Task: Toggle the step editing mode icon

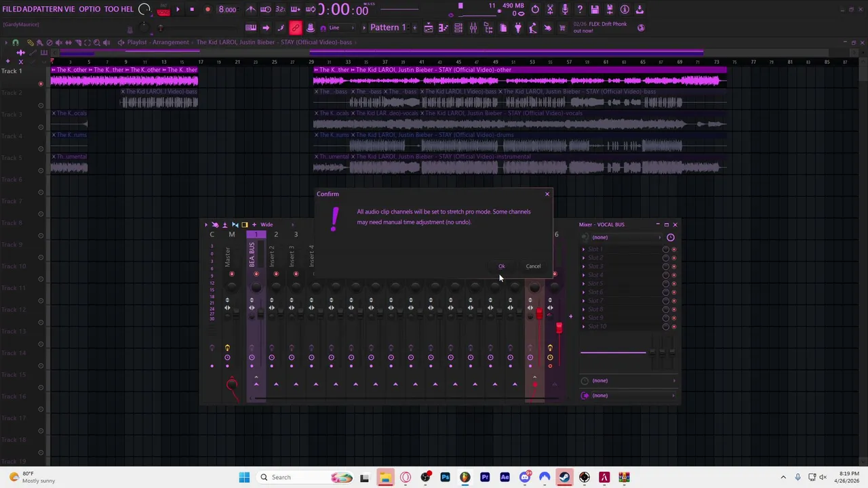Action: pyautogui.click(x=280, y=28)
